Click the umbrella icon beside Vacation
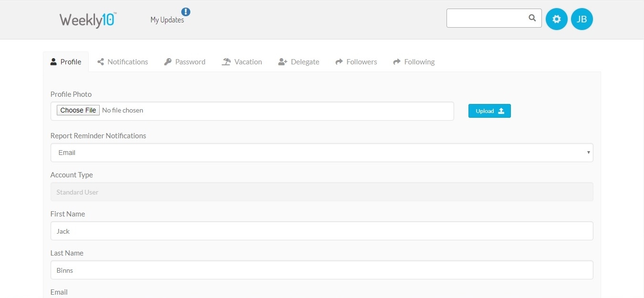The height and width of the screenshot is (298, 644). 226,62
